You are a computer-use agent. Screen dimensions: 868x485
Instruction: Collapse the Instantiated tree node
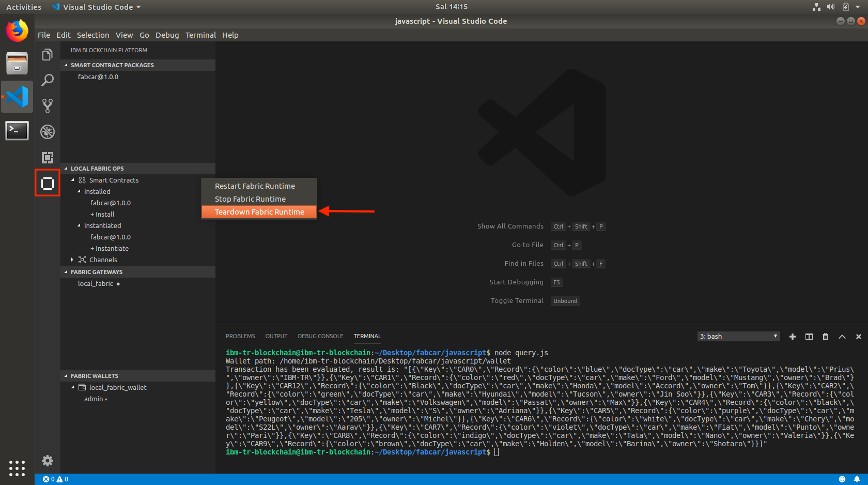(x=79, y=225)
